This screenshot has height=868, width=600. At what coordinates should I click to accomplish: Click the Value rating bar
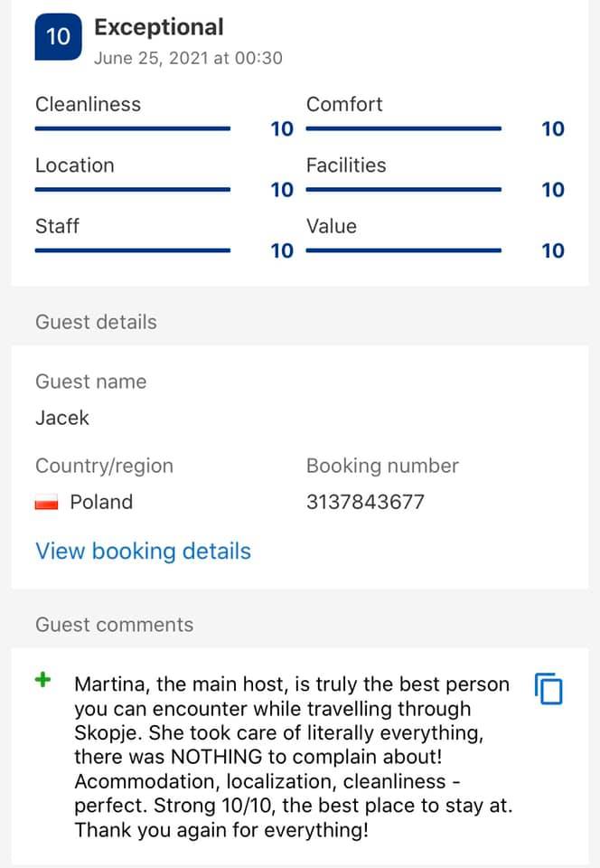click(404, 250)
